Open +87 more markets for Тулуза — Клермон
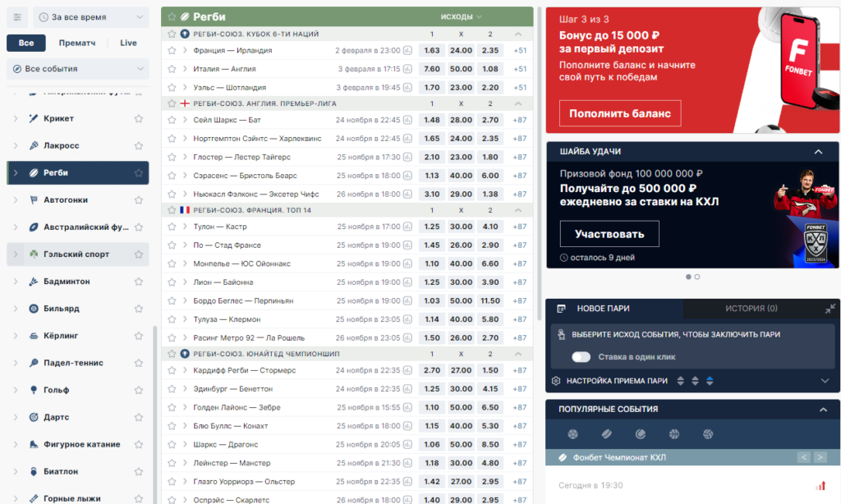 (520, 319)
